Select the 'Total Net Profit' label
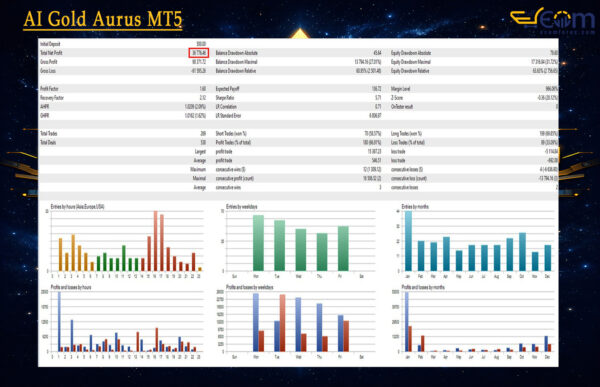Image resolution: width=600 pixels, height=387 pixels. [51, 53]
